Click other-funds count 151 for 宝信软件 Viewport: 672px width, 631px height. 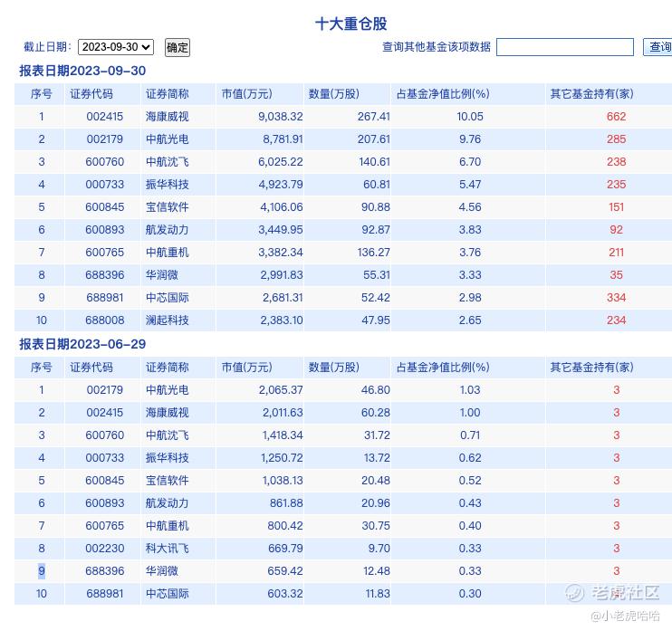[x=616, y=207]
